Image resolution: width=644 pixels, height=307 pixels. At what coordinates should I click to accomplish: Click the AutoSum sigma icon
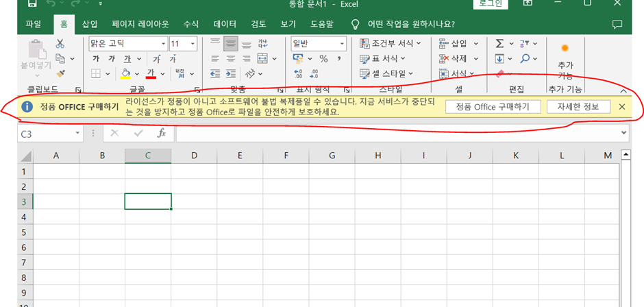[x=499, y=44]
